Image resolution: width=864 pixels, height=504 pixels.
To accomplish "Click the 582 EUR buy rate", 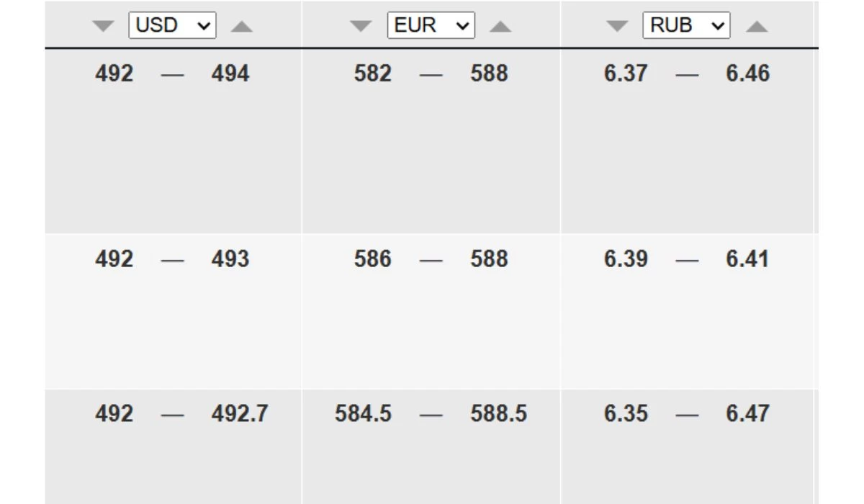I will [373, 73].
